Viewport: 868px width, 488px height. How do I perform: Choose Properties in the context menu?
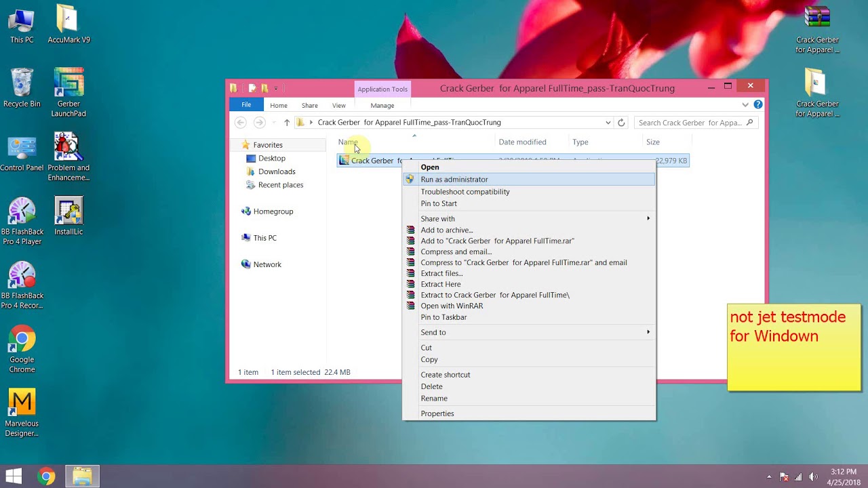(529, 413)
